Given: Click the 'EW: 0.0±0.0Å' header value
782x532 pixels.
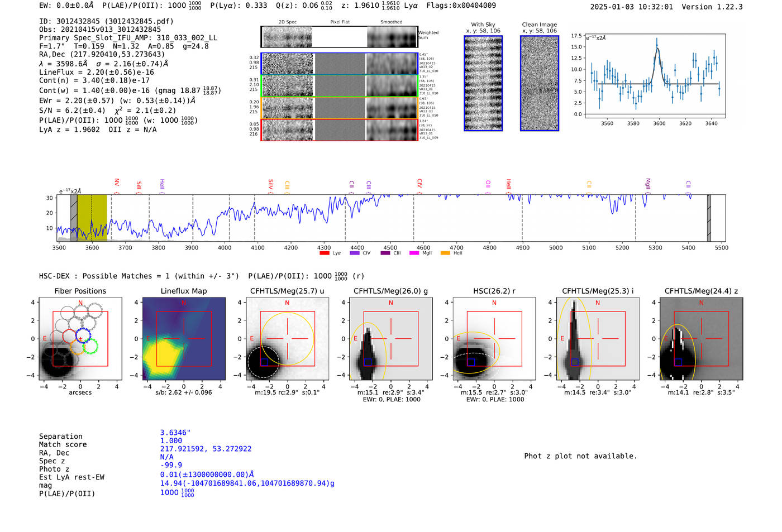Looking at the screenshot, I should [x=66, y=6].
